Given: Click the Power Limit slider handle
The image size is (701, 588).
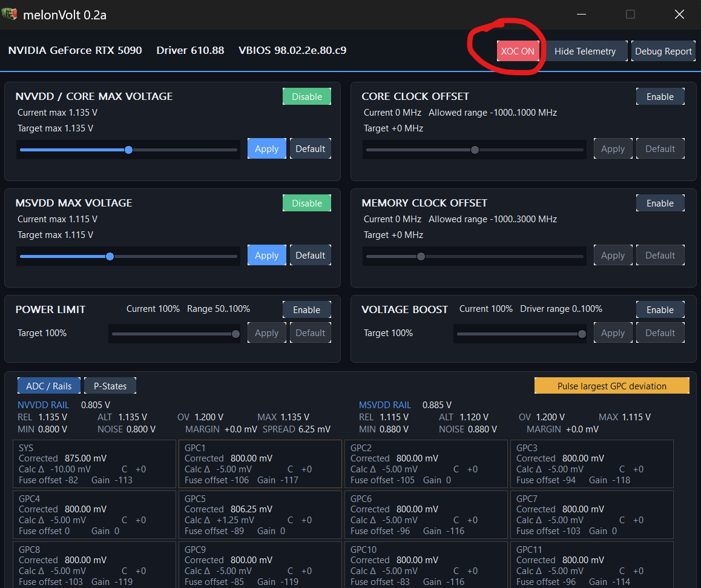Looking at the screenshot, I should pyautogui.click(x=235, y=334).
